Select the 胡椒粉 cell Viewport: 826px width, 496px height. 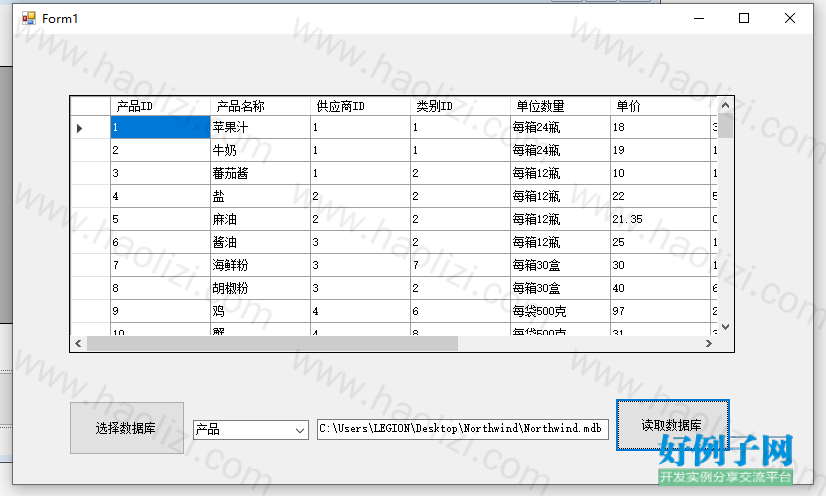260,288
